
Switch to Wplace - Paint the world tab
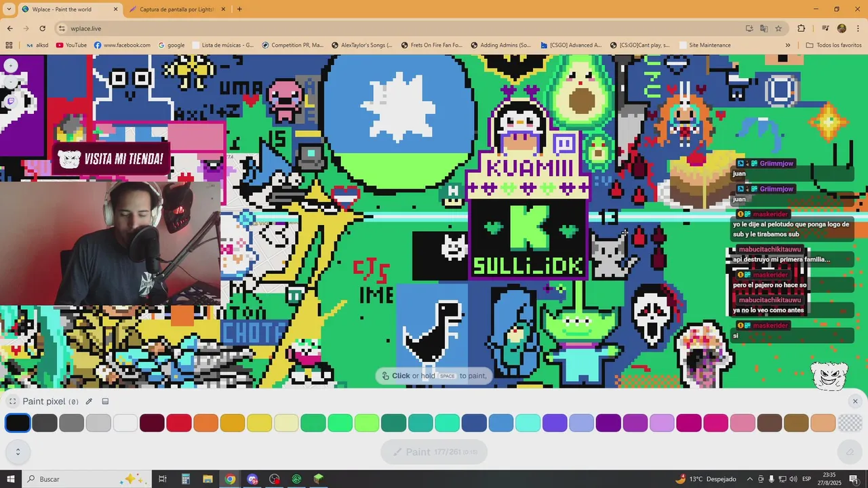70,9
